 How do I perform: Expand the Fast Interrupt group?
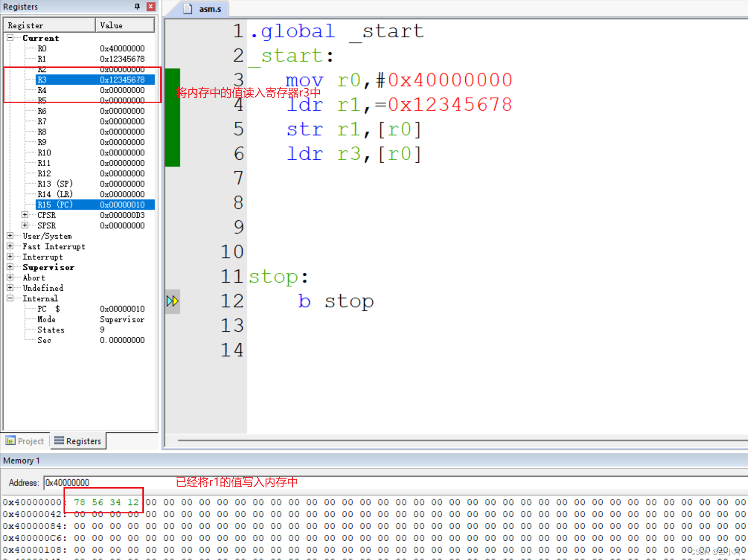(x=10, y=246)
